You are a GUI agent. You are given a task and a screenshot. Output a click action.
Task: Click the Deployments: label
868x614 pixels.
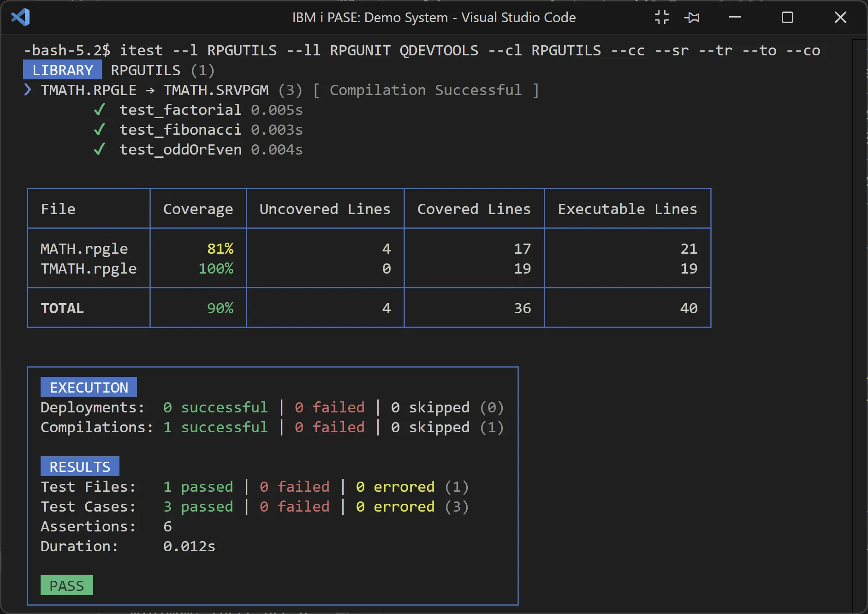pyautogui.click(x=93, y=407)
